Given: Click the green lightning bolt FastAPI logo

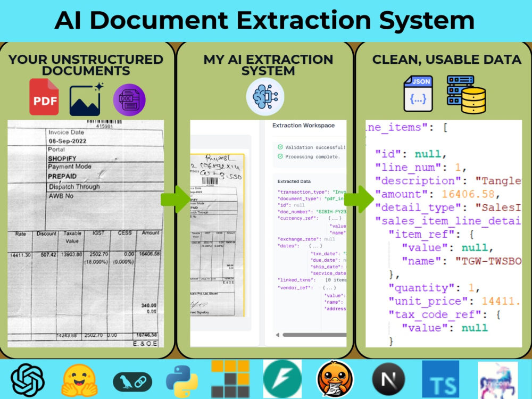Looking at the screenshot, I should 282,379.
